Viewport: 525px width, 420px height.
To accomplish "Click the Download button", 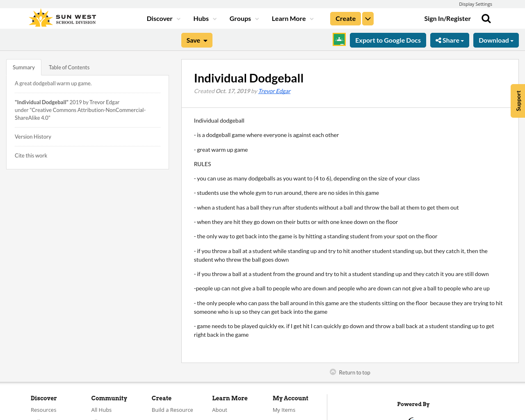I will pos(496,39).
